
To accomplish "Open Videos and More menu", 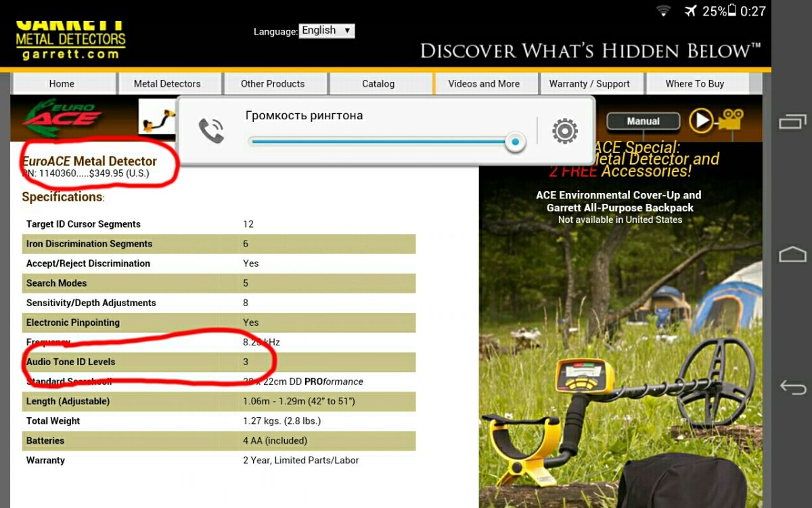I will click(484, 84).
